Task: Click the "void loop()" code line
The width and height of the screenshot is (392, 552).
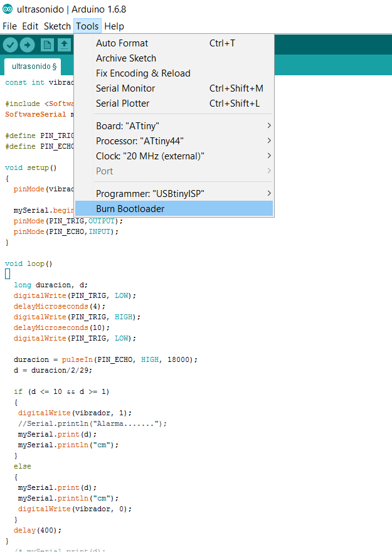Action: pos(28,263)
